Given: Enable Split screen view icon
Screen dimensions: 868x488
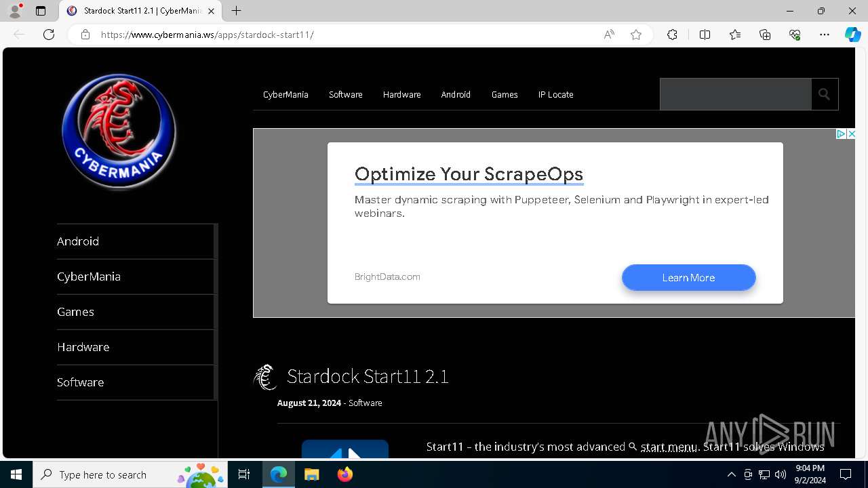Looking at the screenshot, I should [705, 35].
